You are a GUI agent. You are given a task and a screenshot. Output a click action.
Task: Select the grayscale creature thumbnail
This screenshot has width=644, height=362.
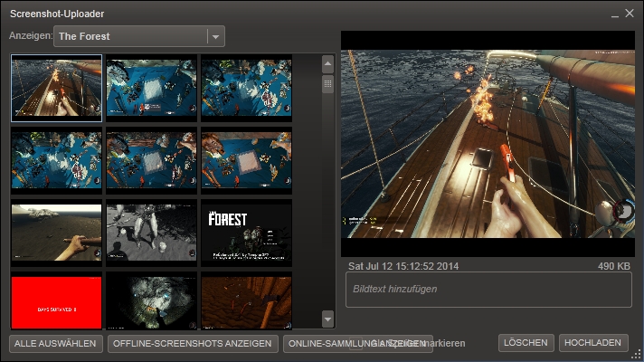coord(151,232)
